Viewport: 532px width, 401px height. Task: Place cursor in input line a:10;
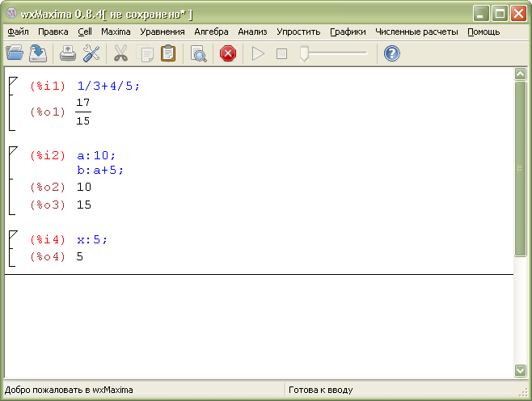click(x=96, y=155)
